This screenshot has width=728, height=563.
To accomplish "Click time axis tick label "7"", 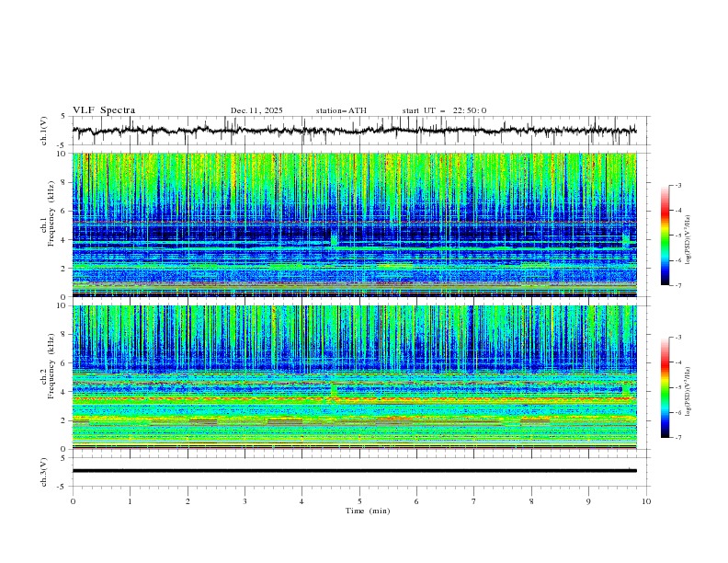I will [x=474, y=501].
